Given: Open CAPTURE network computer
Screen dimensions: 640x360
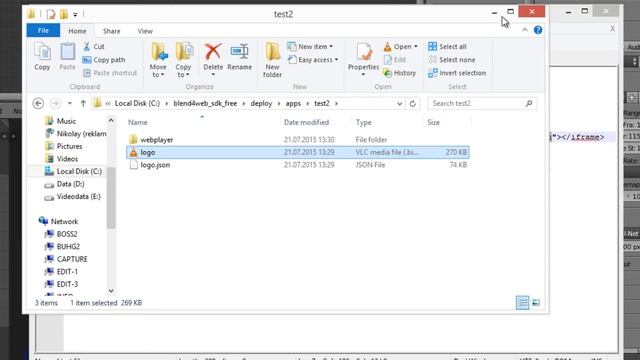Looking at the screenshot, I should pyautogui.click(x=72, y=259).
